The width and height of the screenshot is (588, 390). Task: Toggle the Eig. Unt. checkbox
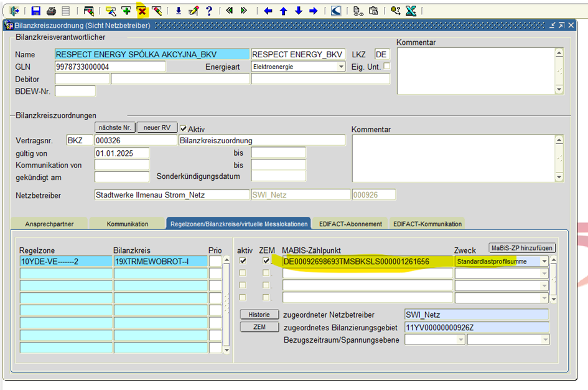(387, 66)
